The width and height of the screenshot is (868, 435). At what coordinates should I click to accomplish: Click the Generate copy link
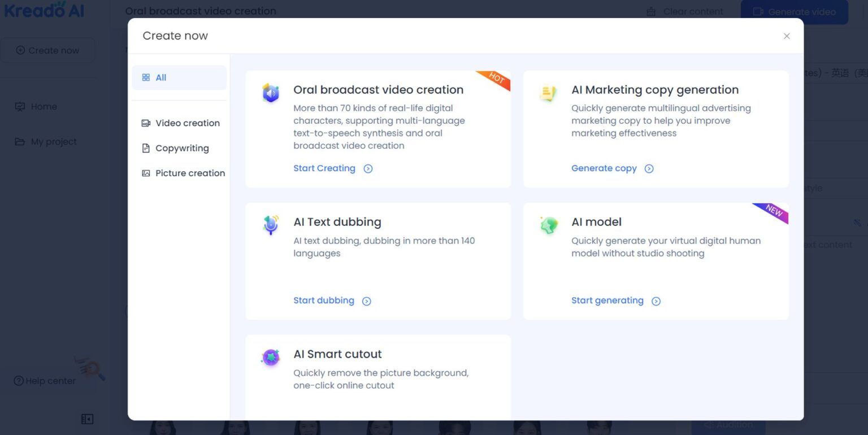click(604, 168)
